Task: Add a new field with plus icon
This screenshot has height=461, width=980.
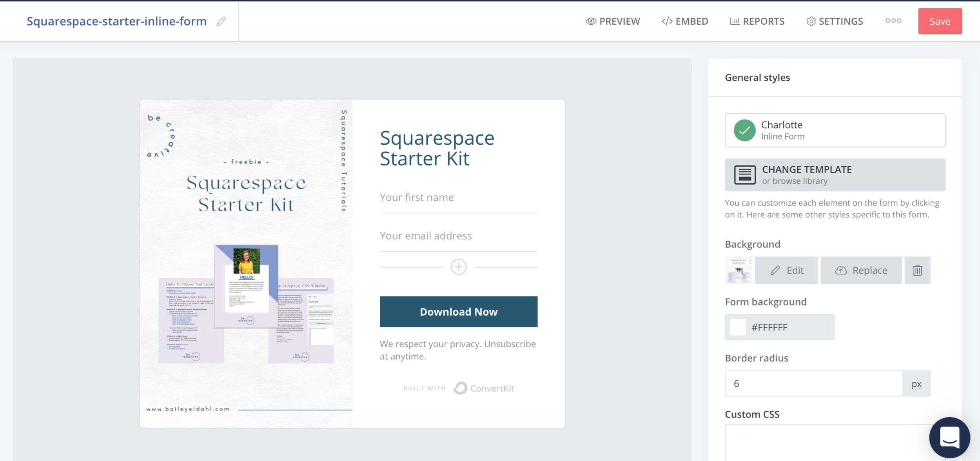Action: point(459,267)
